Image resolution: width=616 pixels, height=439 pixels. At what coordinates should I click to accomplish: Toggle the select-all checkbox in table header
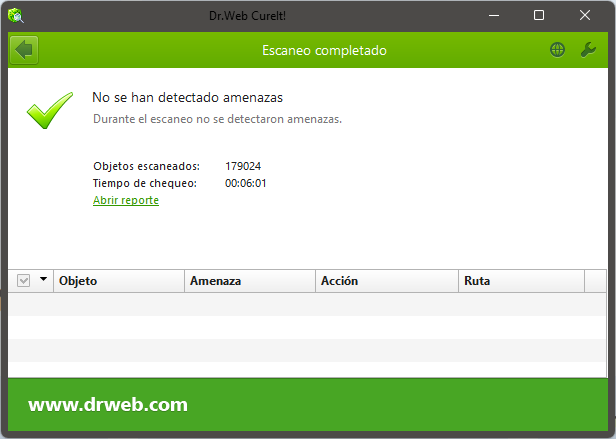[x=24, y=281]
